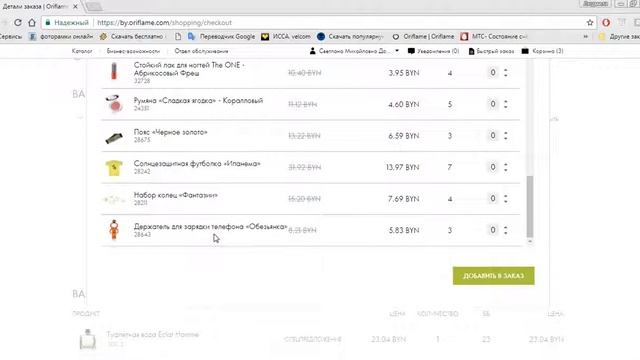Click the nail polish The ONE product thumbnail

point(114,71)
